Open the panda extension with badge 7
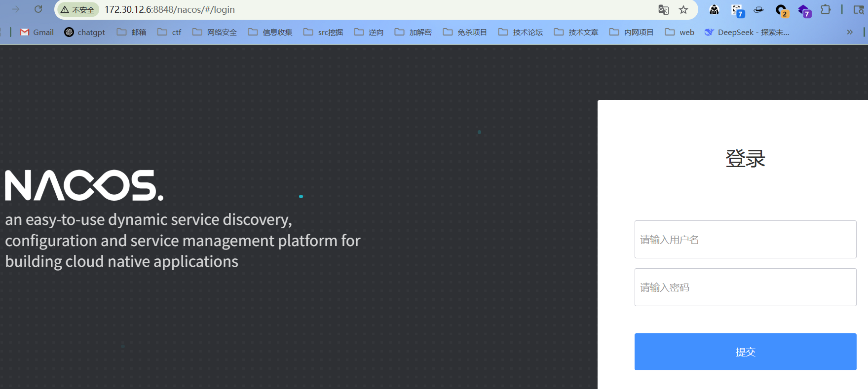Image resolution: width=868 pixels, height=389 pixels. pos(737,10)
